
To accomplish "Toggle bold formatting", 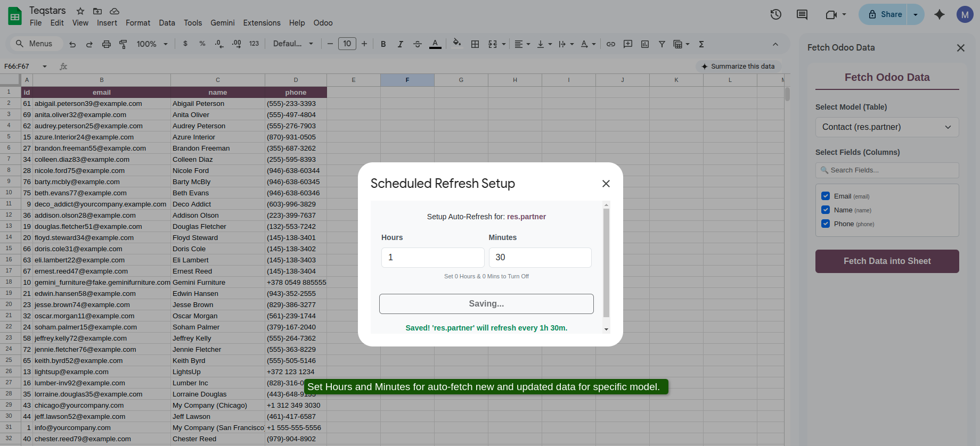I will 383,44.
